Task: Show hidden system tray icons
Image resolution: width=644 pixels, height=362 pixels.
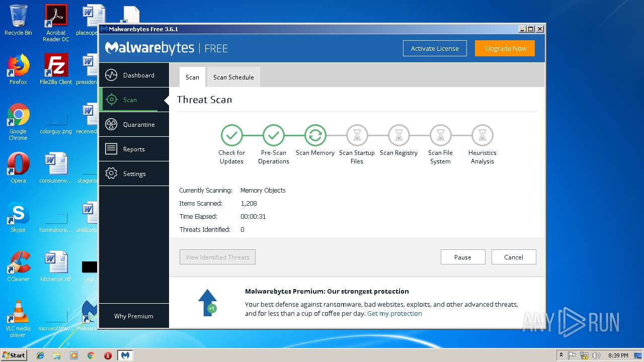Action: click(561, 355)
